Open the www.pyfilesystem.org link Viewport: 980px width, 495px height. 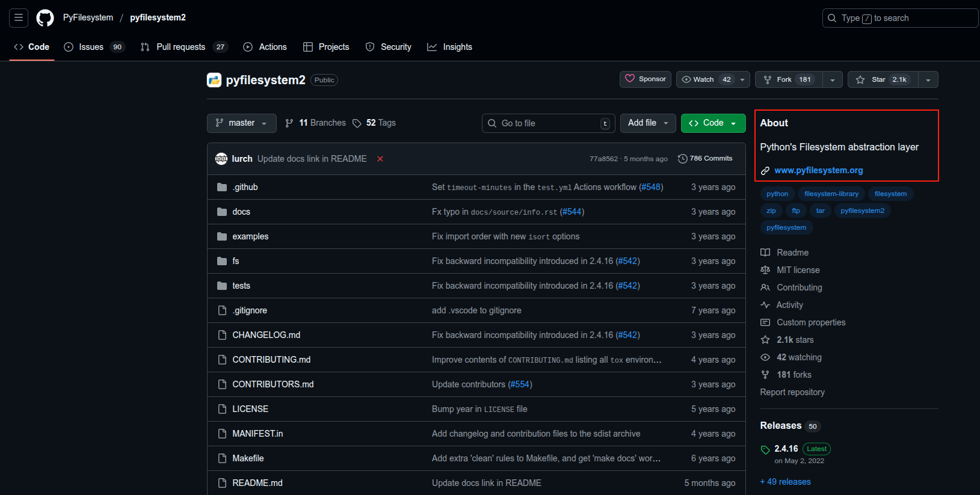click(x=818, y=171)
